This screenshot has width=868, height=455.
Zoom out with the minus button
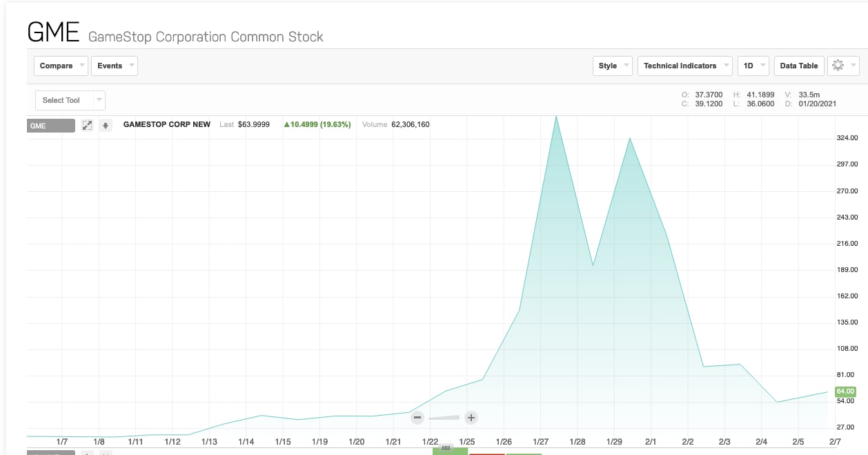coord(417,418)
